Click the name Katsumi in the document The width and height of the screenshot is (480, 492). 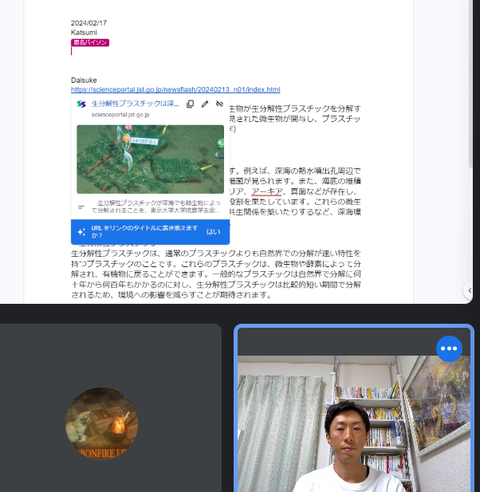point(84,32)
